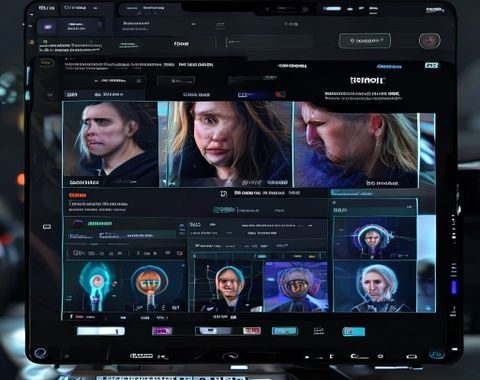Image resolution: width=480 pixels, height=380 pixels.
Task: Click the yellow oval icon on left edge
Action: point(46,62)
